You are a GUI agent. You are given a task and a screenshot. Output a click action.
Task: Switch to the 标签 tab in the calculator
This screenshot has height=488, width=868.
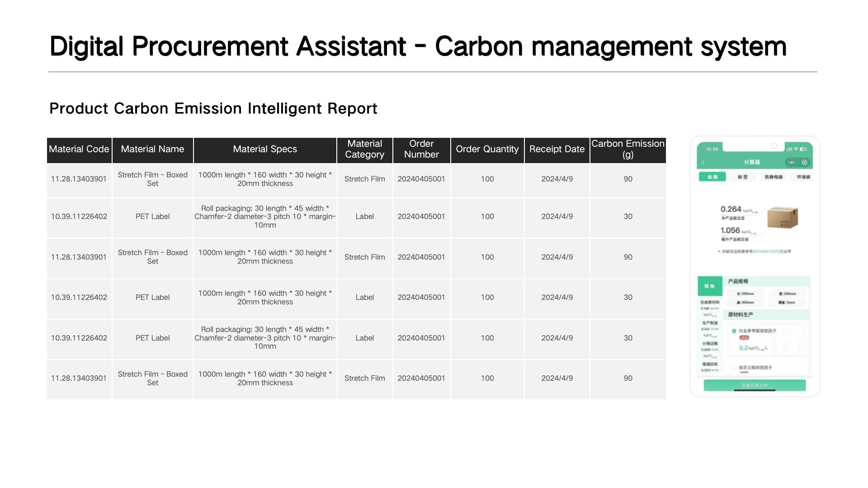click(x=743, y=177)
